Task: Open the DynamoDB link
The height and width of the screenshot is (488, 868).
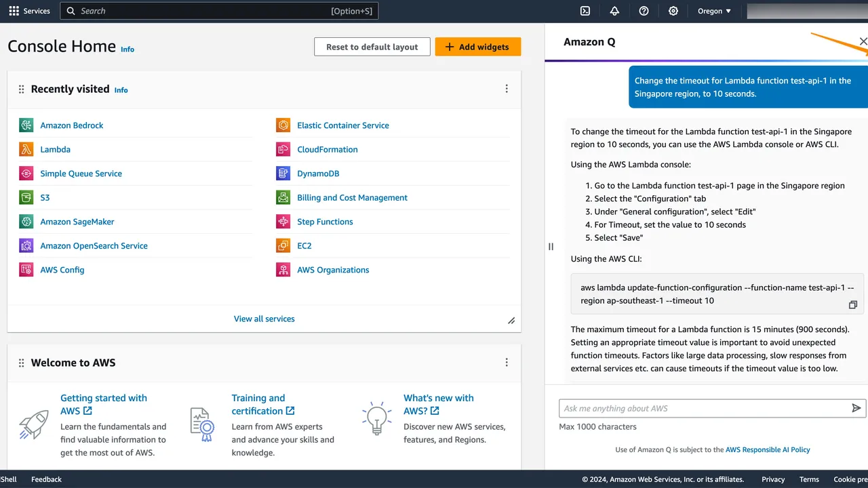Action: [x=318, y=174]
